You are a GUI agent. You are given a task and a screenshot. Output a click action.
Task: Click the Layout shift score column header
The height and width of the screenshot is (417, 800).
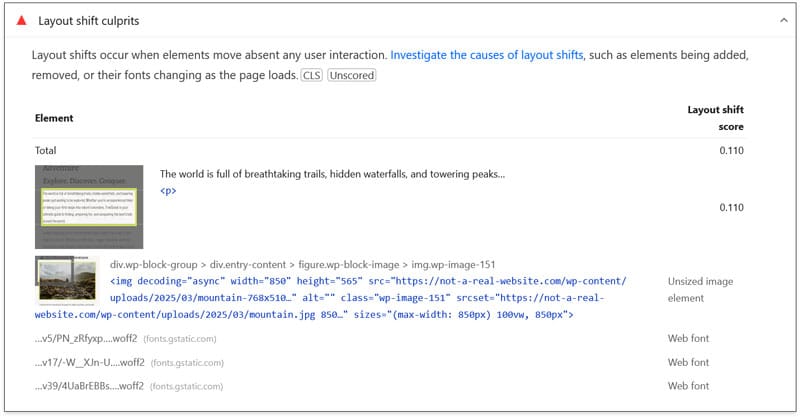(715, 118)
